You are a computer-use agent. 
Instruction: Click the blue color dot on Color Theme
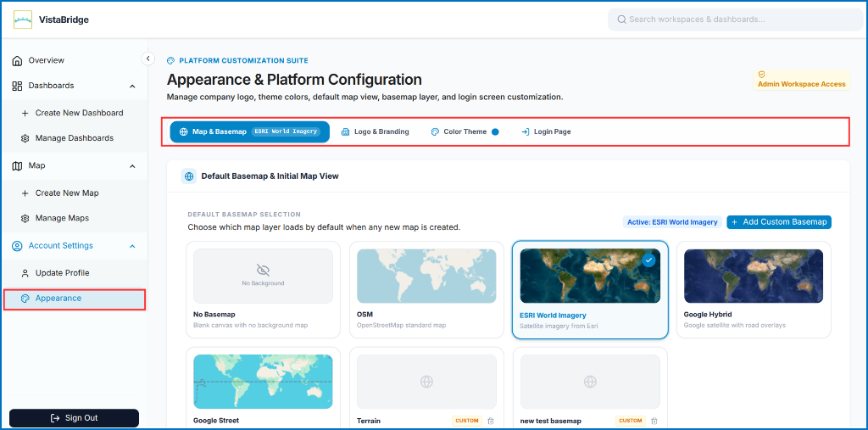click(x=495, y=131)
